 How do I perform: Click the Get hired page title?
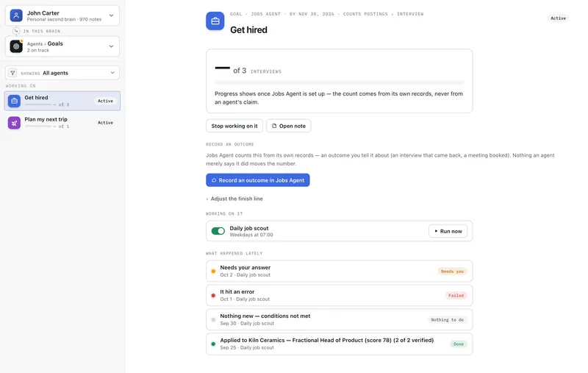[248, 30]
